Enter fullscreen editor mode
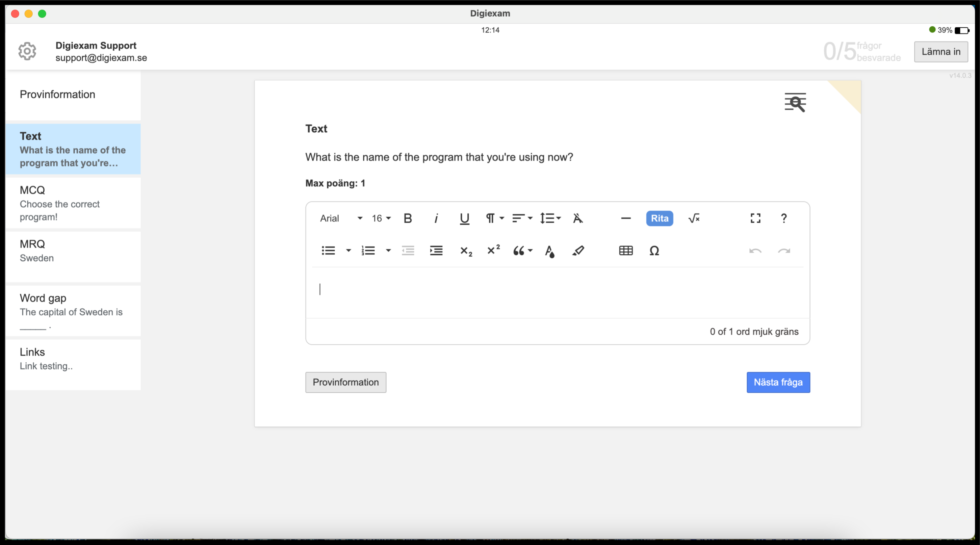The height and width of the screenshot is (545, 980). coord(755,218)
